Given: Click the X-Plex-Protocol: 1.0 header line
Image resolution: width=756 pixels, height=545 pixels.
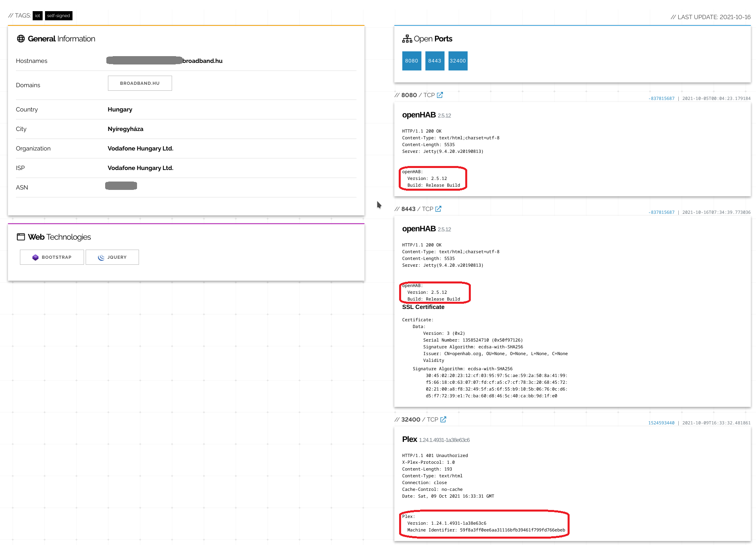Looking at the screenshot, I should (x=428, y=462).
